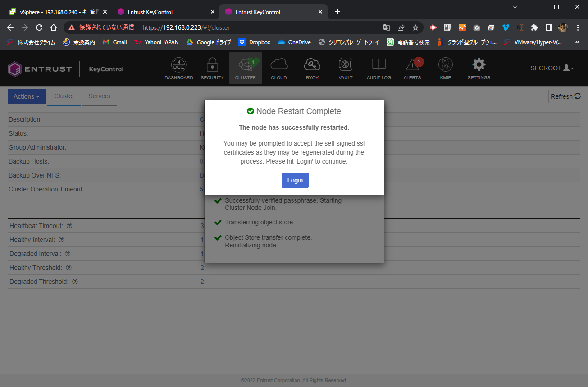
Task: Open the OneDrive bookmark
Action: click(294, 42)
